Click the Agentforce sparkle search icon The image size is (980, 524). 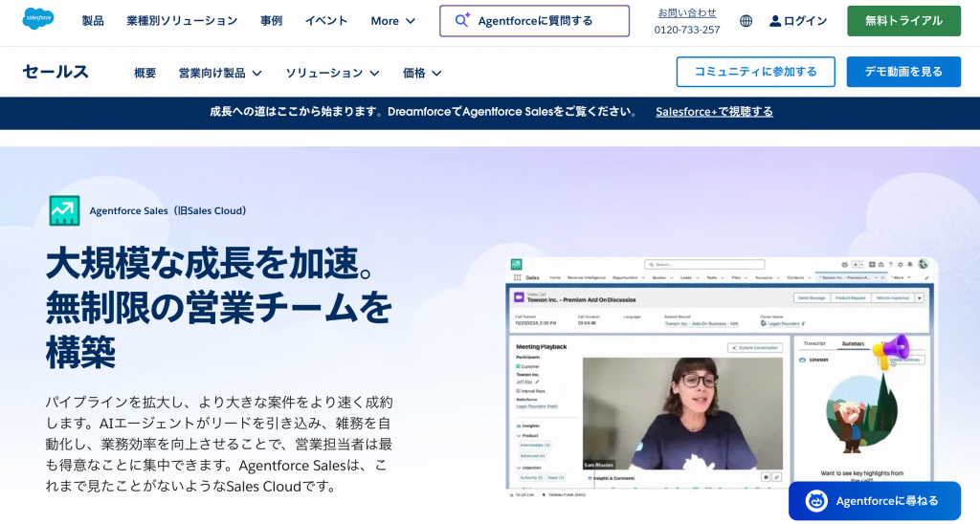462,20
